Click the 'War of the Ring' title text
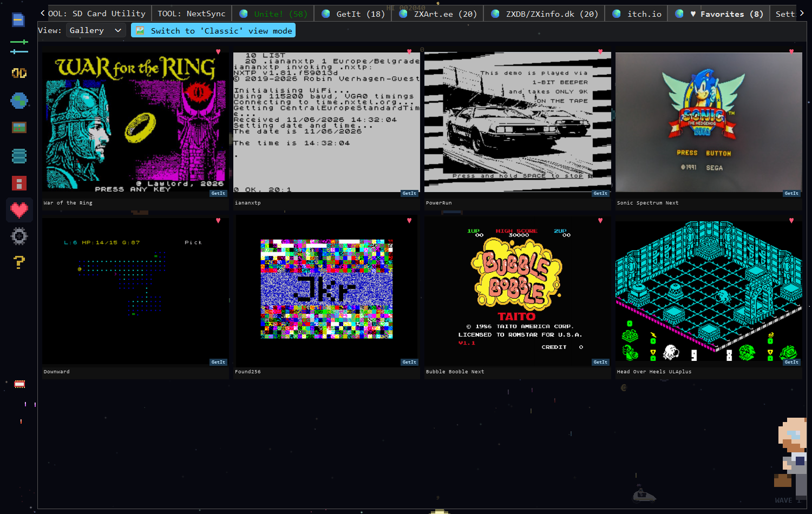This screenshot has width=812, height=514. 68,203
